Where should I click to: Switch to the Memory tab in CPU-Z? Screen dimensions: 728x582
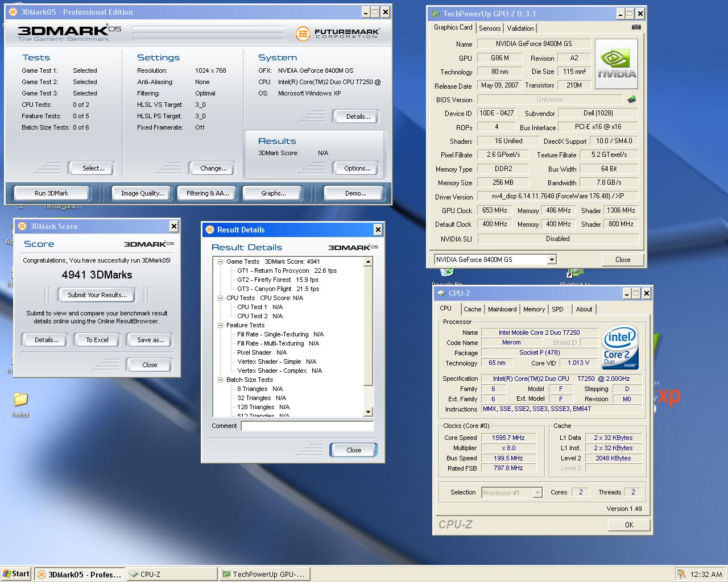pyautogui.click(x=533, y=309)
